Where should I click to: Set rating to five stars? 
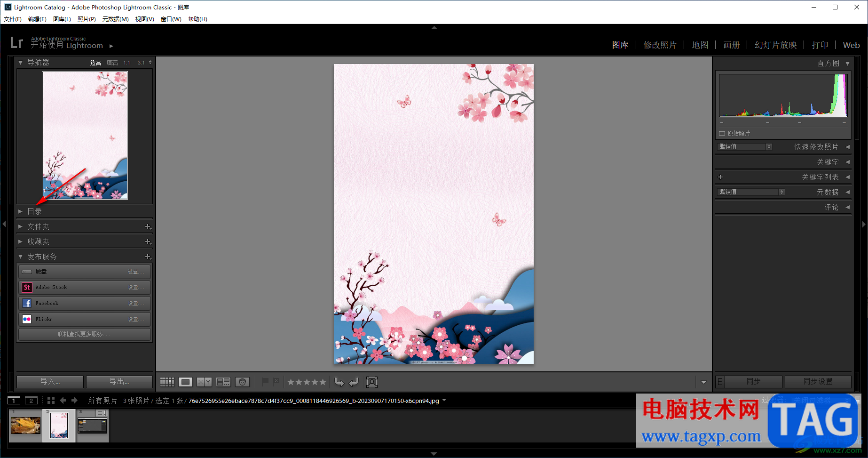[x=323, y=382]
